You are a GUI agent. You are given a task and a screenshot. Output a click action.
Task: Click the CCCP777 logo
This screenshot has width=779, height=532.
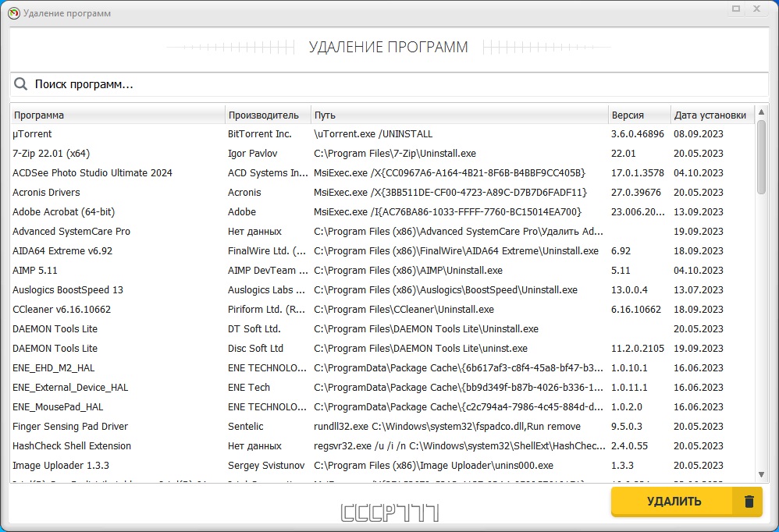(x=389, y=512)
